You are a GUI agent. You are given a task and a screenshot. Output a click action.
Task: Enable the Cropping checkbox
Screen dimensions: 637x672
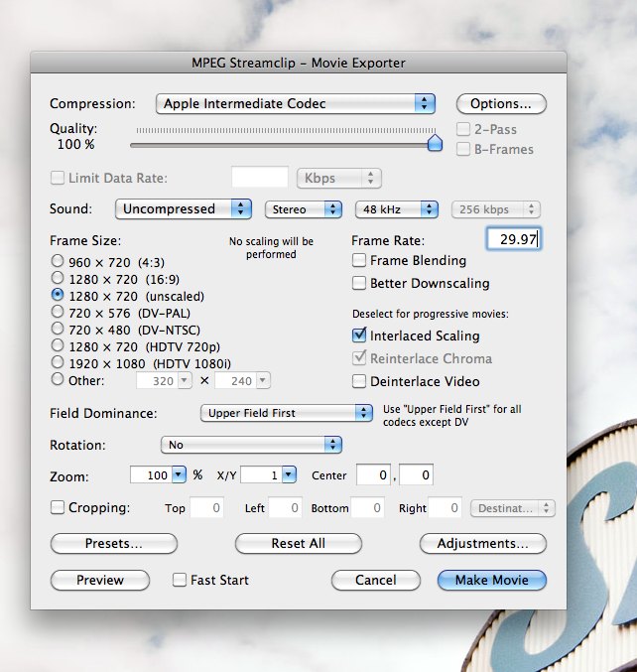click(58, 507)
